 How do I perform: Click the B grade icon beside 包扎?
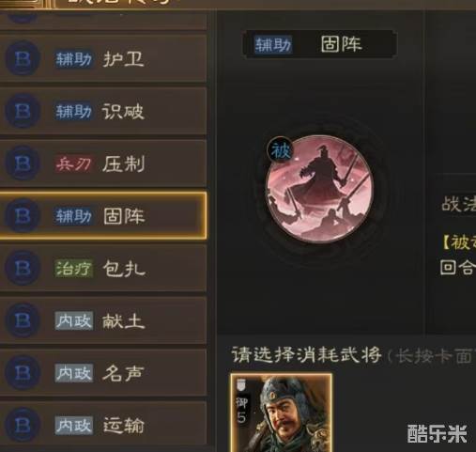23,268
